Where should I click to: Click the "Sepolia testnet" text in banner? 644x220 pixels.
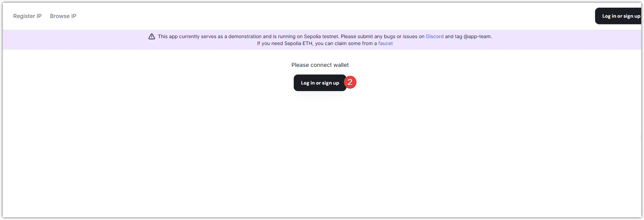321,36
